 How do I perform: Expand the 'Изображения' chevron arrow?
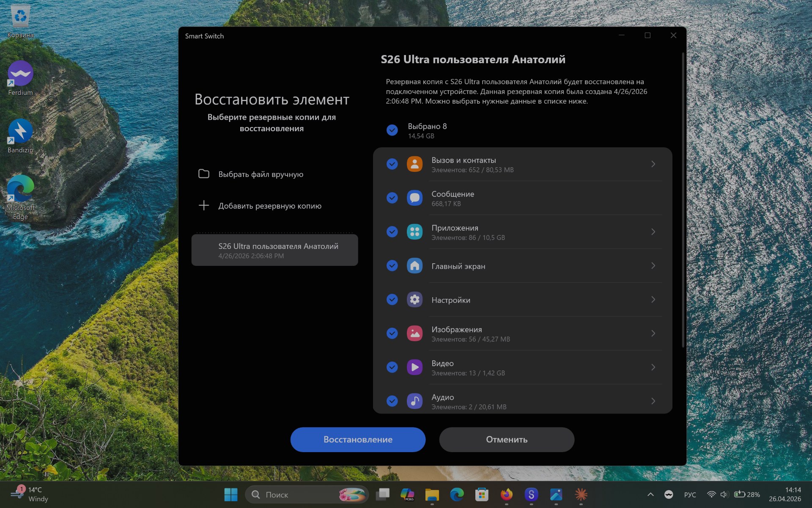653,333
